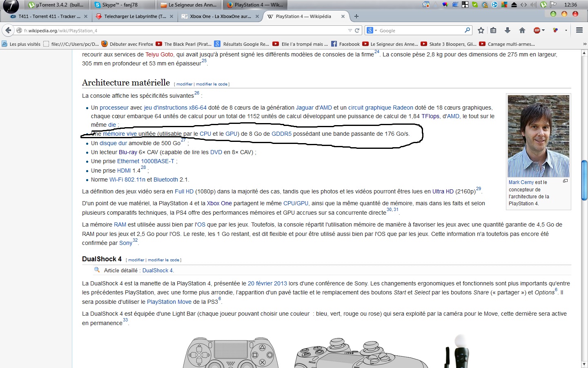Viewport: 588px width, 368px height.
Task: Open Facebook bookmark
Action: click(x=345, y=44)
